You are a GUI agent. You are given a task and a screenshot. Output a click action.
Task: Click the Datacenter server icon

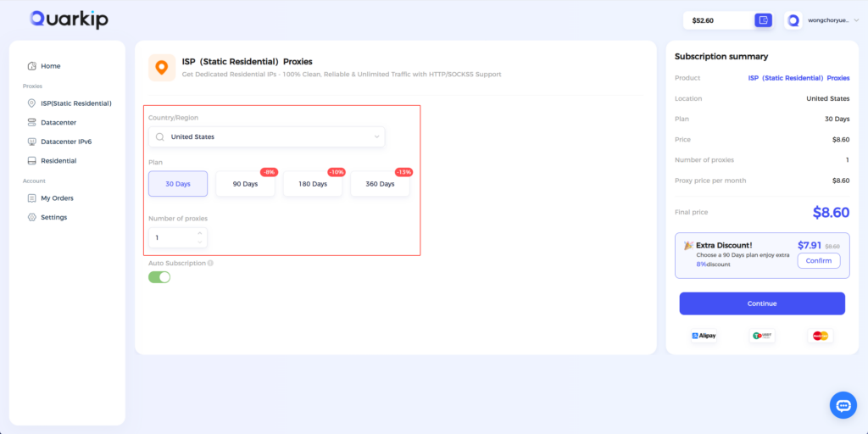point(31,122)
